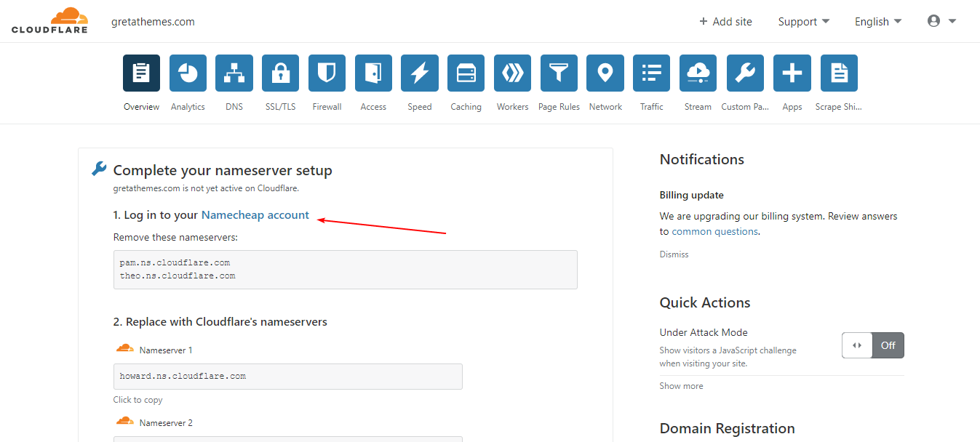Screen dimensions: 980x442
Task: Click the Speed lightning bolt icon
Action: 419,73
